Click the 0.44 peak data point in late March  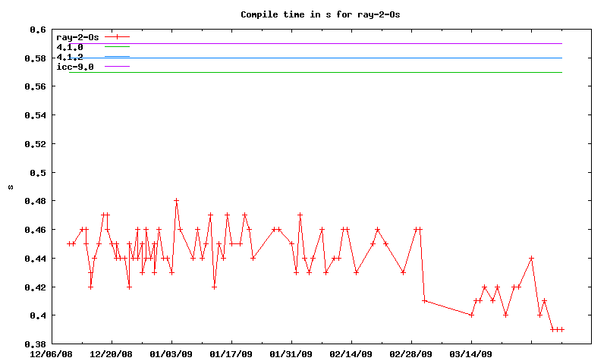(x=532, y=258)
